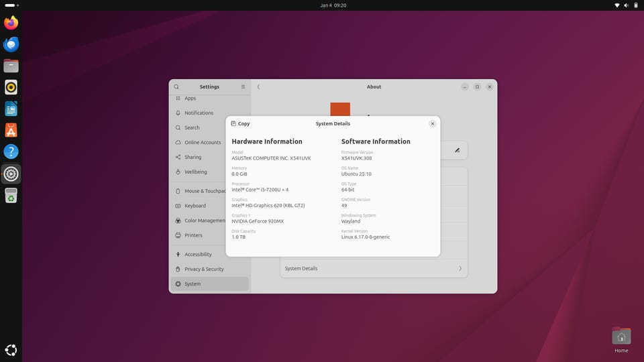Open Firefox from the dock

(11, 23)
